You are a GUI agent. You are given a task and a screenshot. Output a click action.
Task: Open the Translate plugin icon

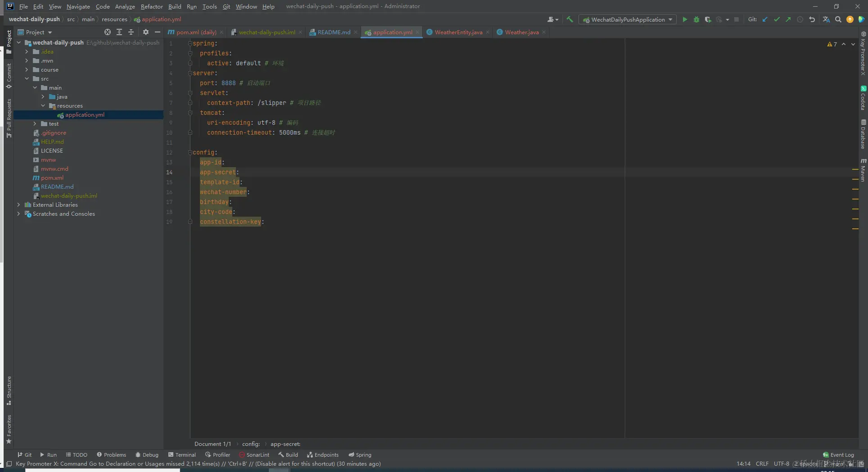[x=826, y=19]
